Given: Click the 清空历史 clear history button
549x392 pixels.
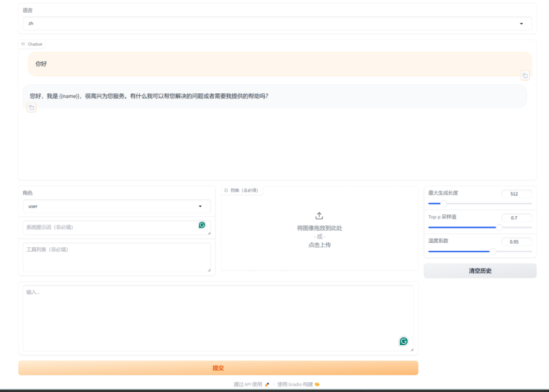Looking at the screenshot, I should [479, 270].
